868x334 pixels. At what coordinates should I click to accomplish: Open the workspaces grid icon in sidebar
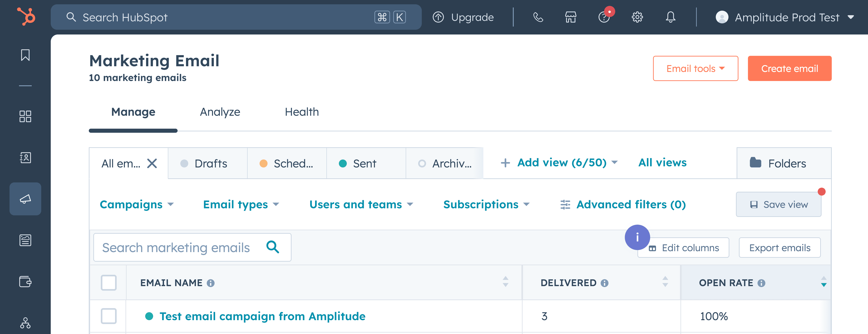coord(25,116)
